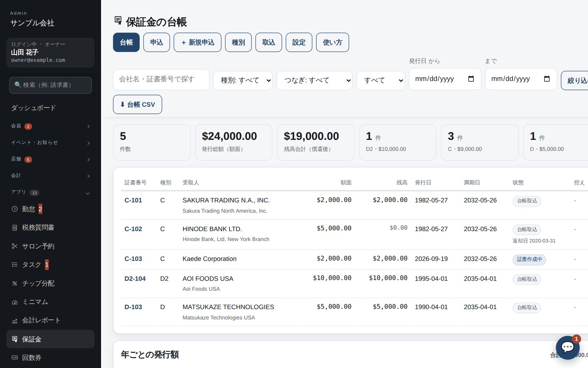Switch to the 種別 tab
The width and height of the screenshot is (588, 368).
point(238,42)
